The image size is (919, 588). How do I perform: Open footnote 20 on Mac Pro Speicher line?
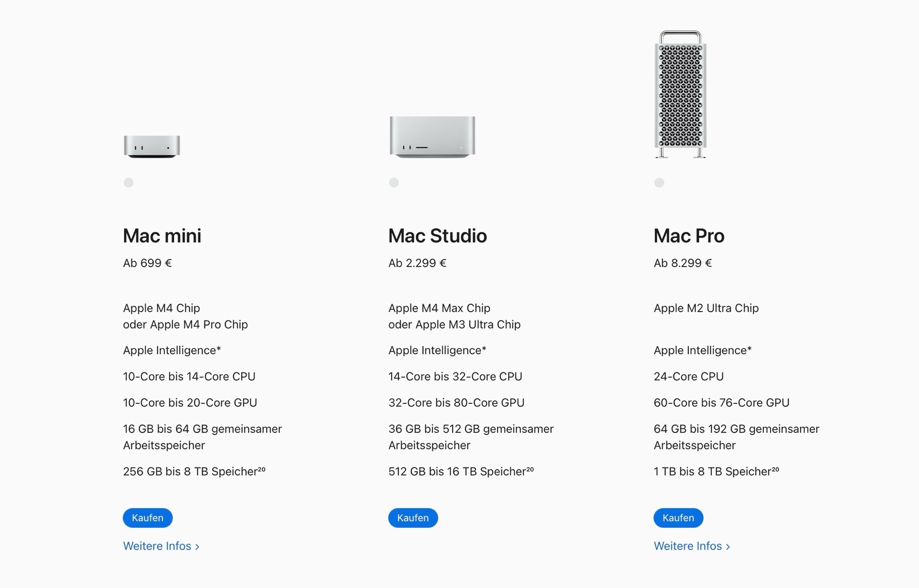tap(775, 469)
